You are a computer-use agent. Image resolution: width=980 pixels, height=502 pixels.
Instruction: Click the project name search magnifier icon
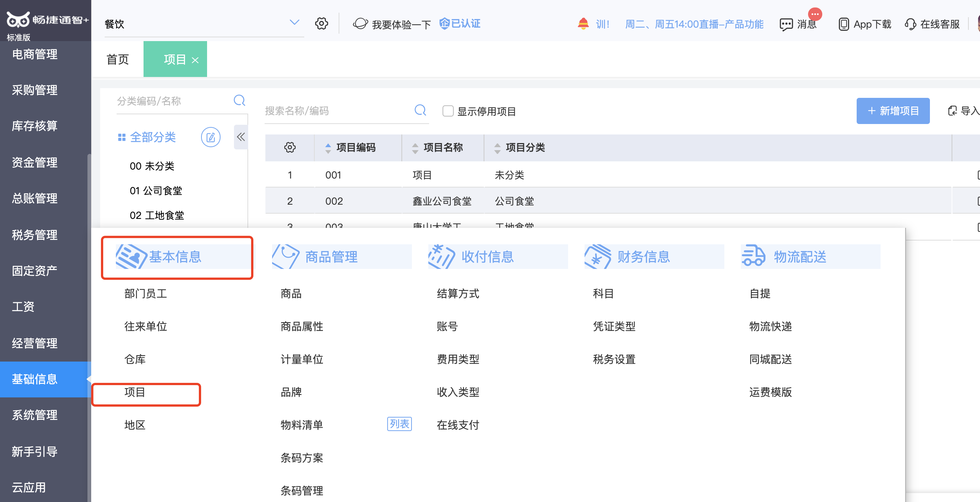420,110
